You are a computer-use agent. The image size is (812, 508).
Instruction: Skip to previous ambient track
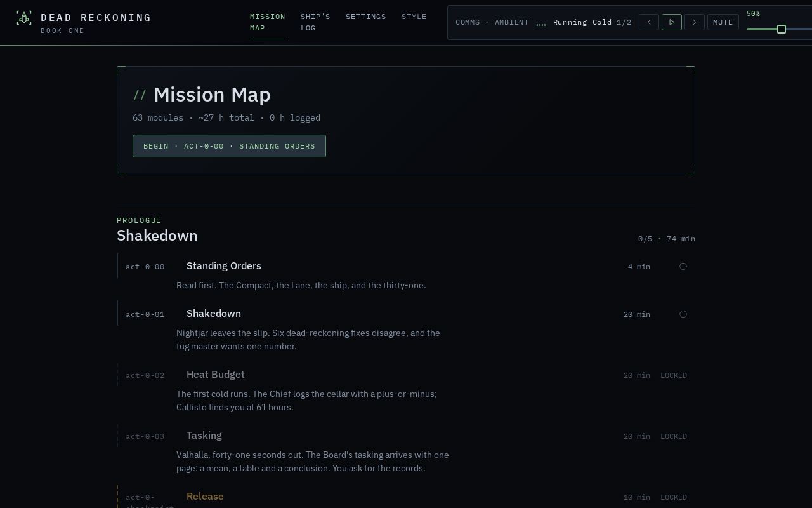649,22
